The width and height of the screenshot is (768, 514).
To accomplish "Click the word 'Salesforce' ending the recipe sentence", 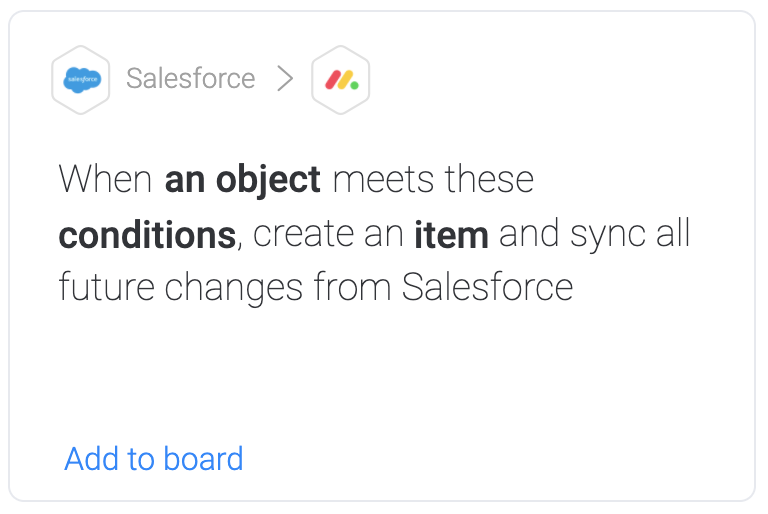I will 487,287.
